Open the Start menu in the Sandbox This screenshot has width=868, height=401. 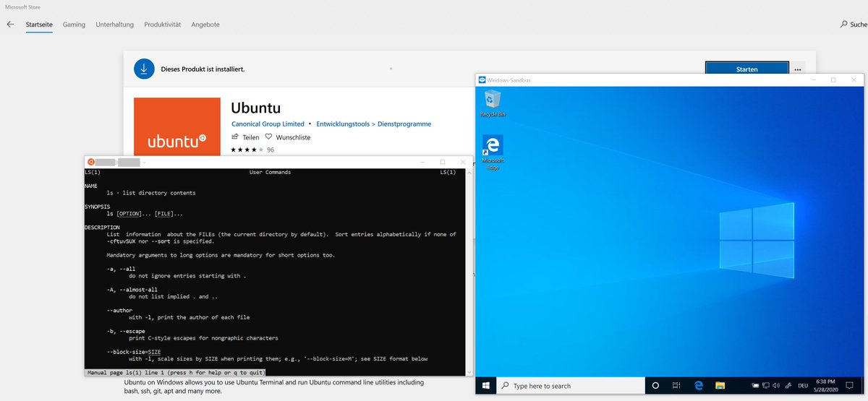click(x=485, y=386)
